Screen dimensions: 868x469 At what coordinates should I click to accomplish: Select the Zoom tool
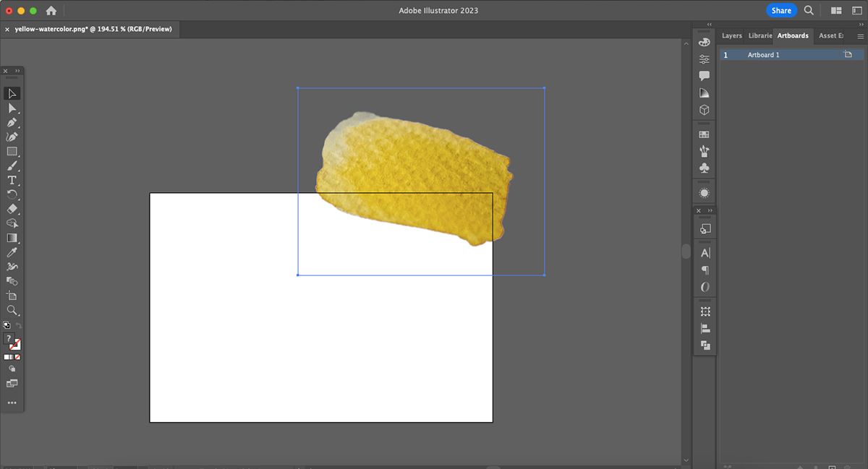pos(12,310)
